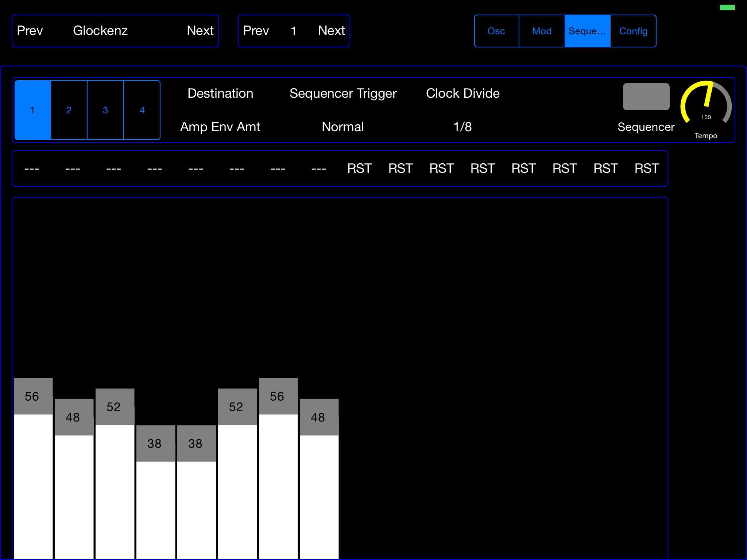Click Next preset navigation button

[200, 30]
